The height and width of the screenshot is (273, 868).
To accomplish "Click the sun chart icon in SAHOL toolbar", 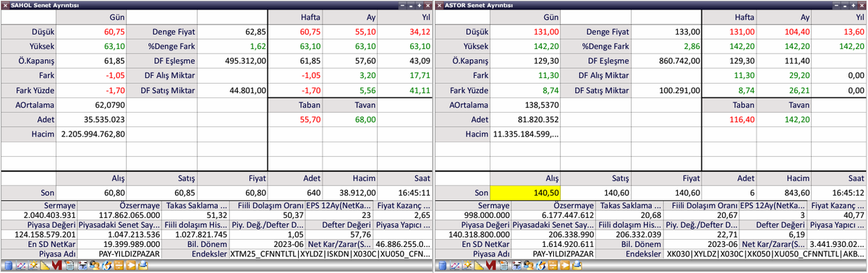I will [33, 265].
